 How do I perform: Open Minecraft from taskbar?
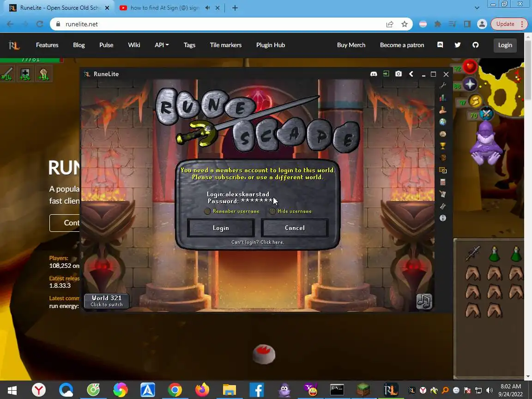pyautogui.click(x=363, y=390)
